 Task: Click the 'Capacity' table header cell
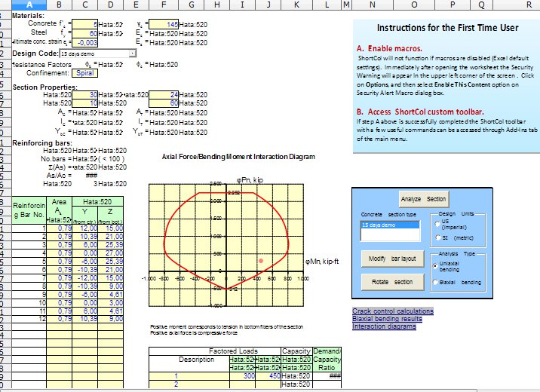point(296,351)
